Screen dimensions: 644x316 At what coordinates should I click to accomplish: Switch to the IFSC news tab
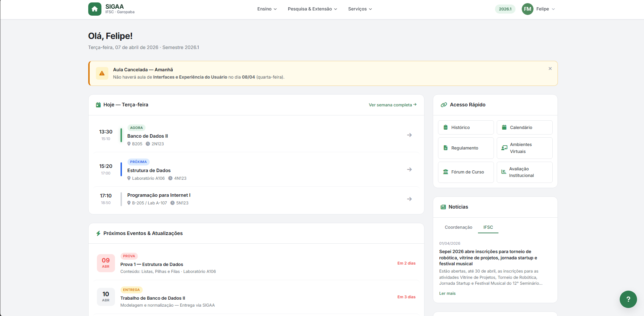coord(488,227)
